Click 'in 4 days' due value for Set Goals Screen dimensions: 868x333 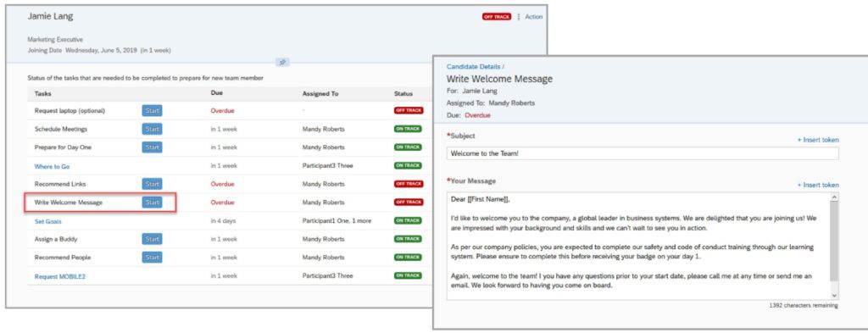tap(223, 220)
